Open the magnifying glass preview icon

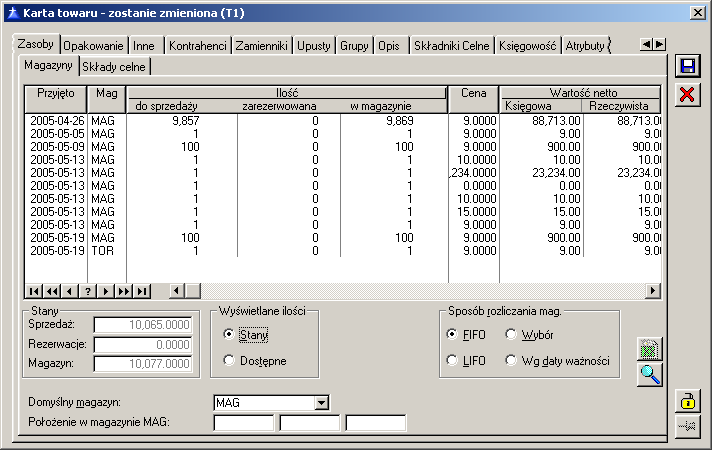click(650, 375)
